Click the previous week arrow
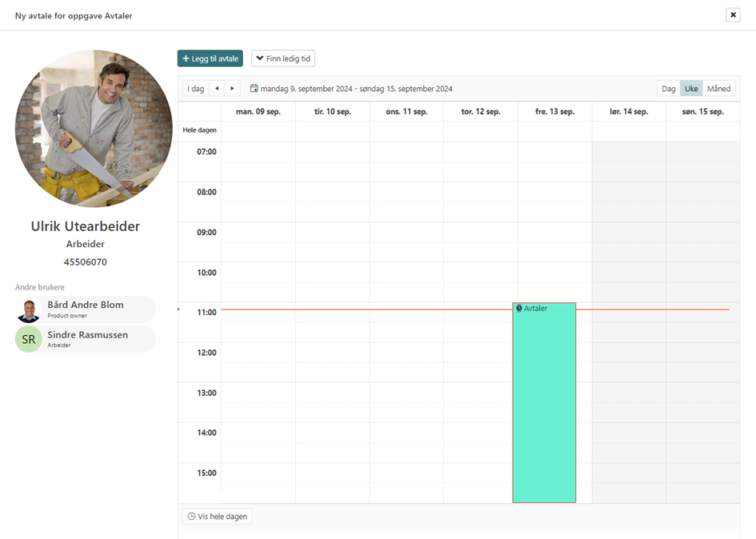Screen dimensions: 756x539 217,89
